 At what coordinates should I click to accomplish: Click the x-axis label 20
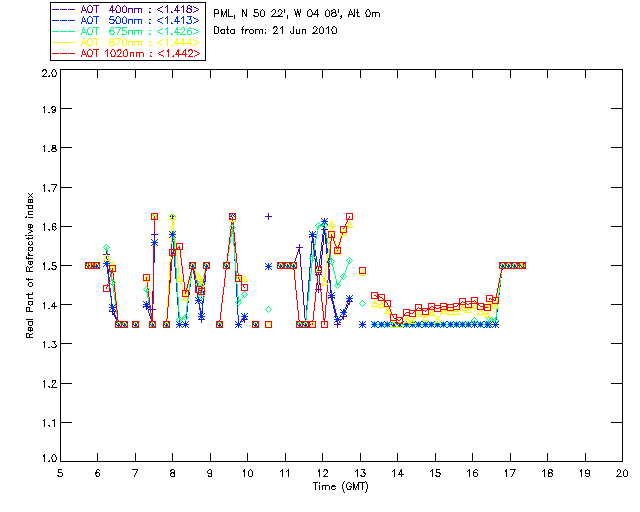(622, 473)
